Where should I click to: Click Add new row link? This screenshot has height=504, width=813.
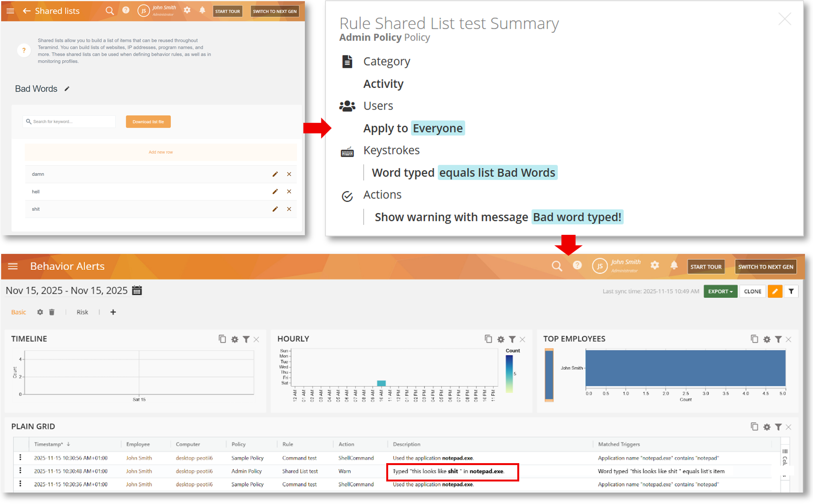pyautogui.click(x=161, y=152)
